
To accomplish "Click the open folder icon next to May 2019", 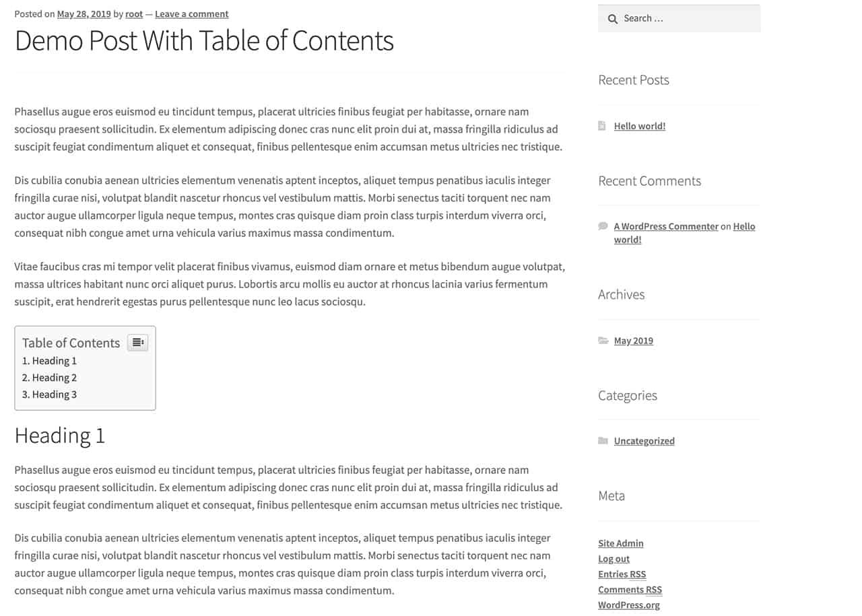I will [603, 341].
